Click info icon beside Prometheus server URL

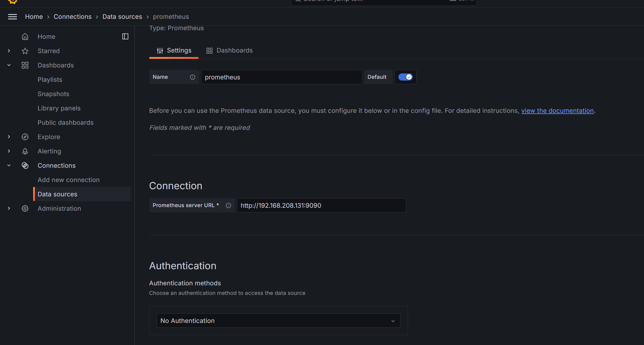(x=228, y=206)
